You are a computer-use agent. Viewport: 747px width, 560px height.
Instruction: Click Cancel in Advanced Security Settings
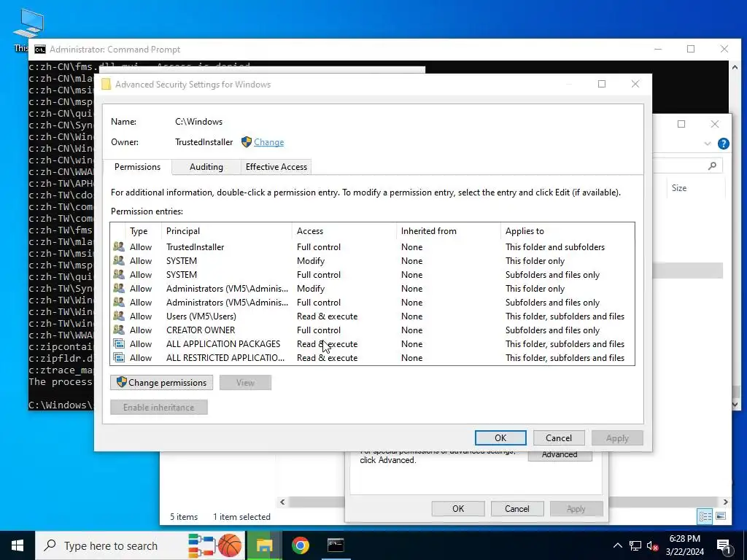click(558, 438)
